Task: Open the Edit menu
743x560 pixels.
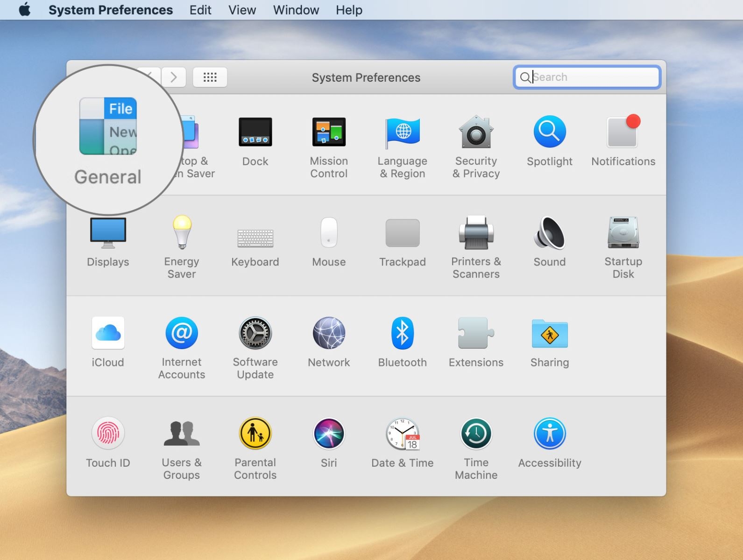Action: (x=200, y=10)
